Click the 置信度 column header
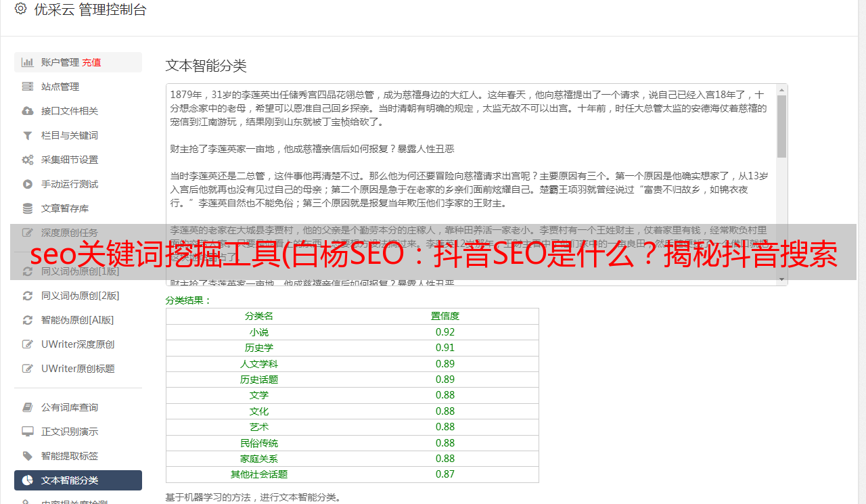866x504 pixels. point(445,316)
